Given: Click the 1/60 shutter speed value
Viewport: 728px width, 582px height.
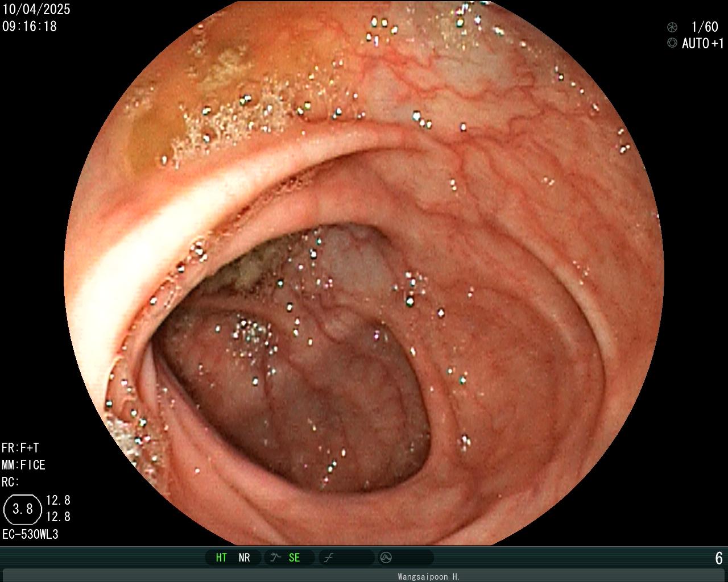Looking at the screenshot, I should coord(704,27).
